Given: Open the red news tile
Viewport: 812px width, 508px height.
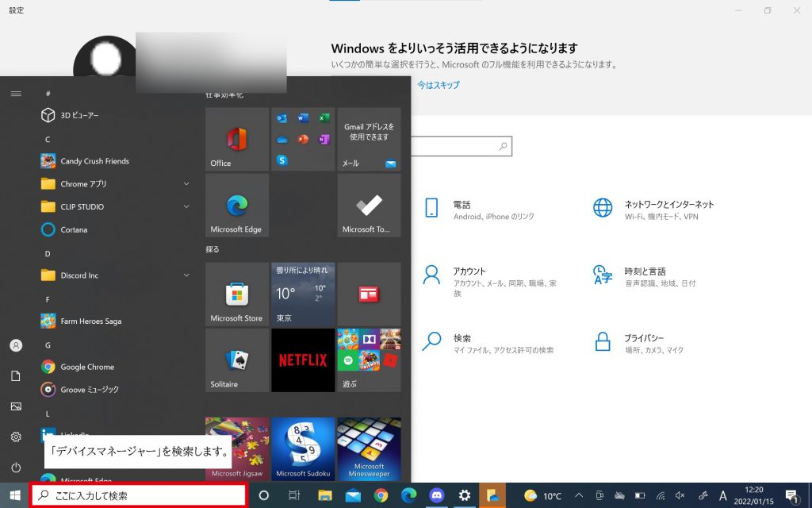Looking at the screenshot, I should 369,294.
